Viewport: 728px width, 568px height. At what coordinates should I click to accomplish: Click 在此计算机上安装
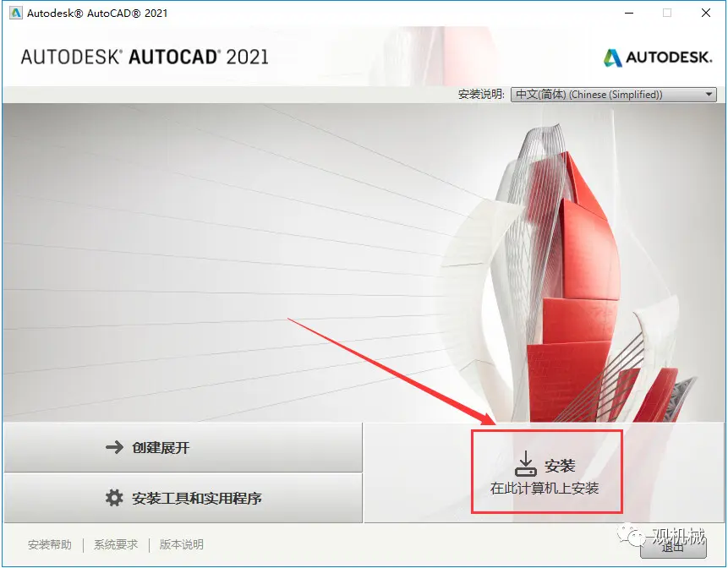(x=545, y=489)
